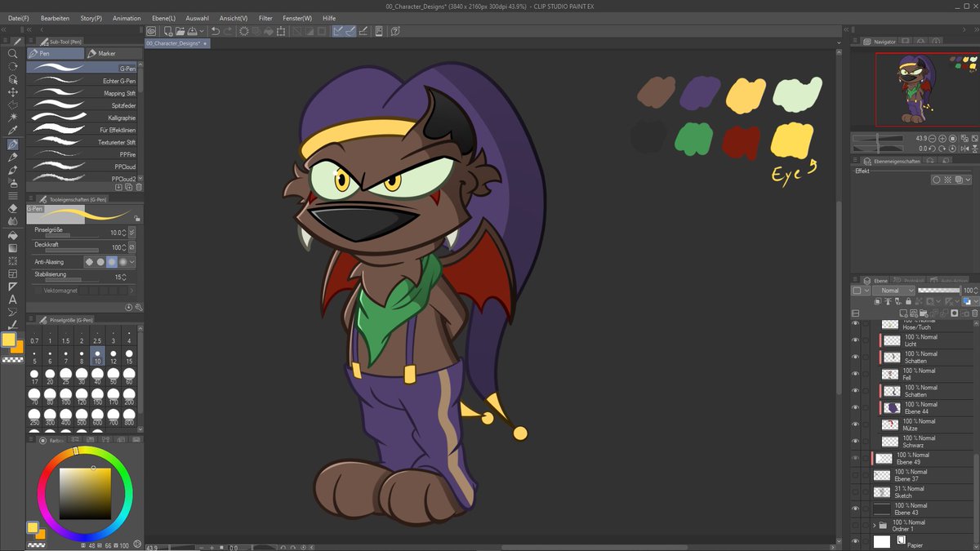This screenshot has width=980, height=551.
Task: Toggle visibility of the Schwarz layer
Action: [x=855, y=442]
